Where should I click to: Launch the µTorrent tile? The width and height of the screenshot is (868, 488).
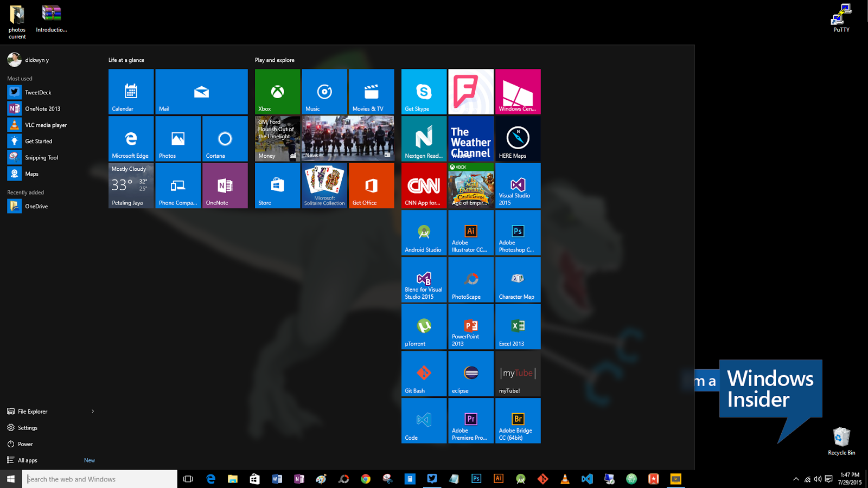tap(424, 327)
